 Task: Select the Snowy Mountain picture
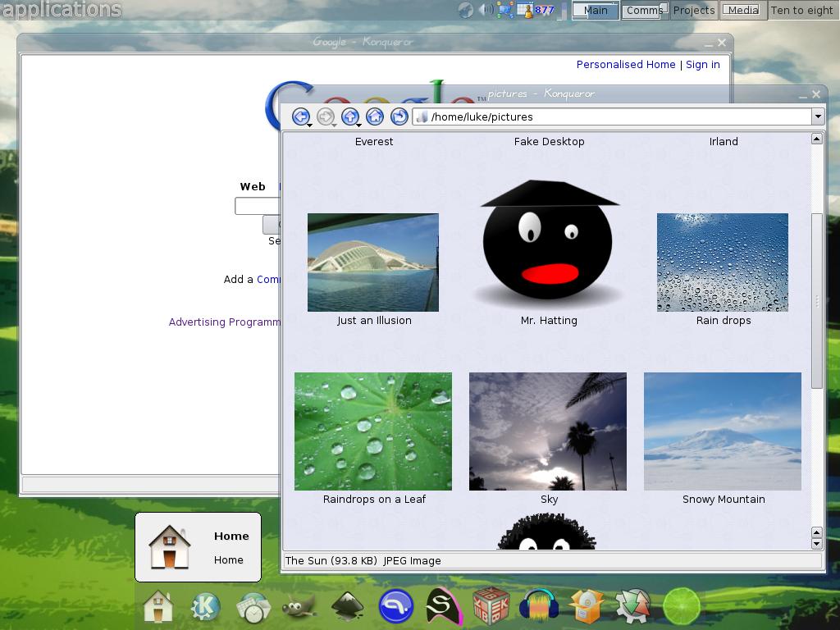(722, 431)
